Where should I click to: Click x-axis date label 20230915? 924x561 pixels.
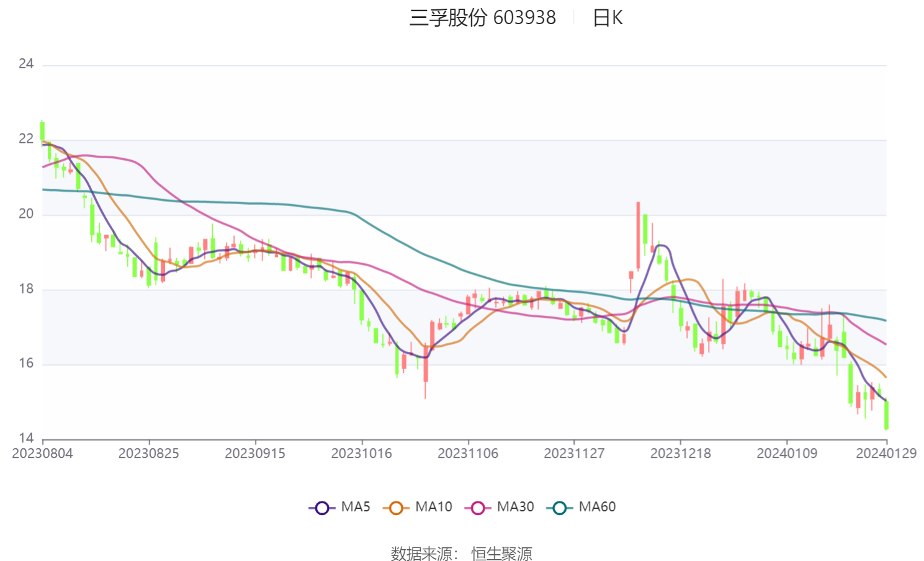[255, 454]
